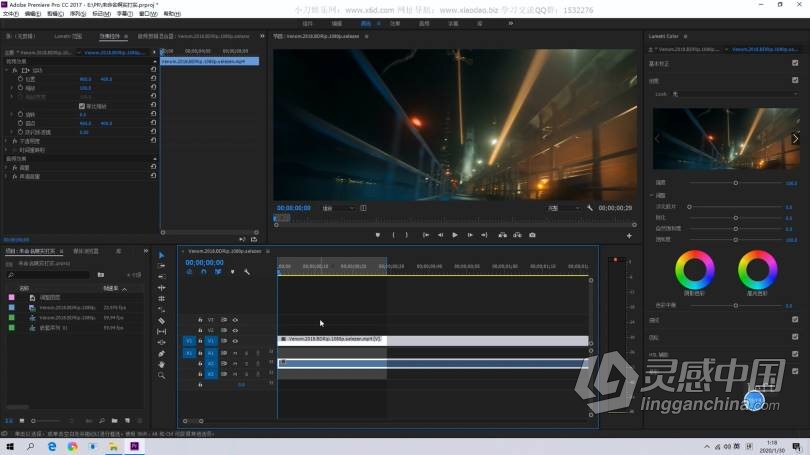The image size is (810, 455).
Task: Select the Selection tool in timeline toolbar
Action: tap(161, 255)
